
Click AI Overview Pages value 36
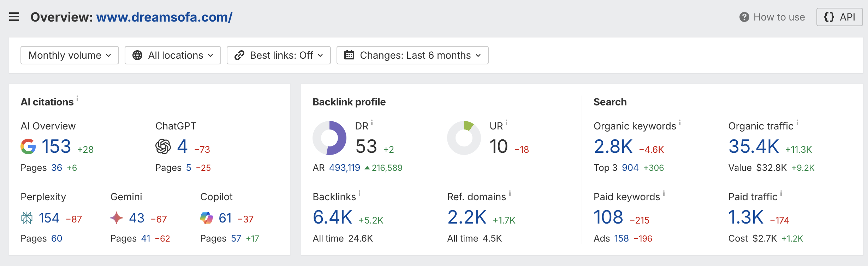coord(57,168)
